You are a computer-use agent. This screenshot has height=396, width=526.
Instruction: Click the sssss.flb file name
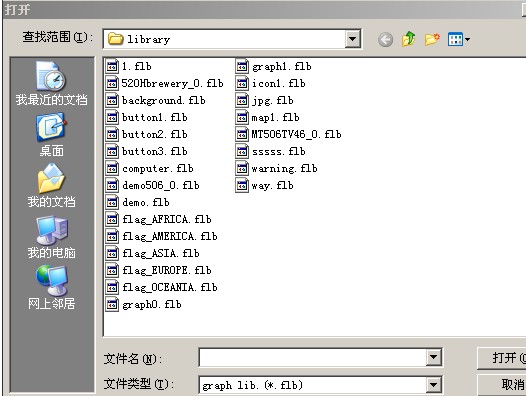point(278,152)
